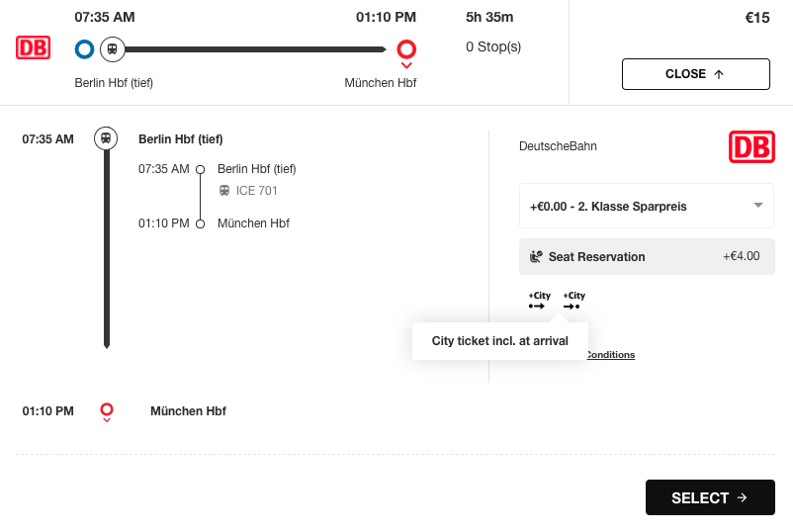
Task: Open the Conditions link
Action: pyautogui.click(x=610, y=354)
